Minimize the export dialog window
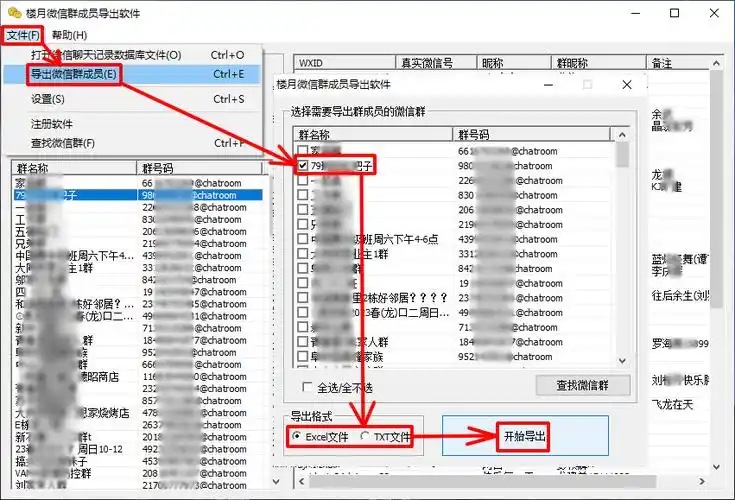This screenshot has height=500, width=735. 548,85
